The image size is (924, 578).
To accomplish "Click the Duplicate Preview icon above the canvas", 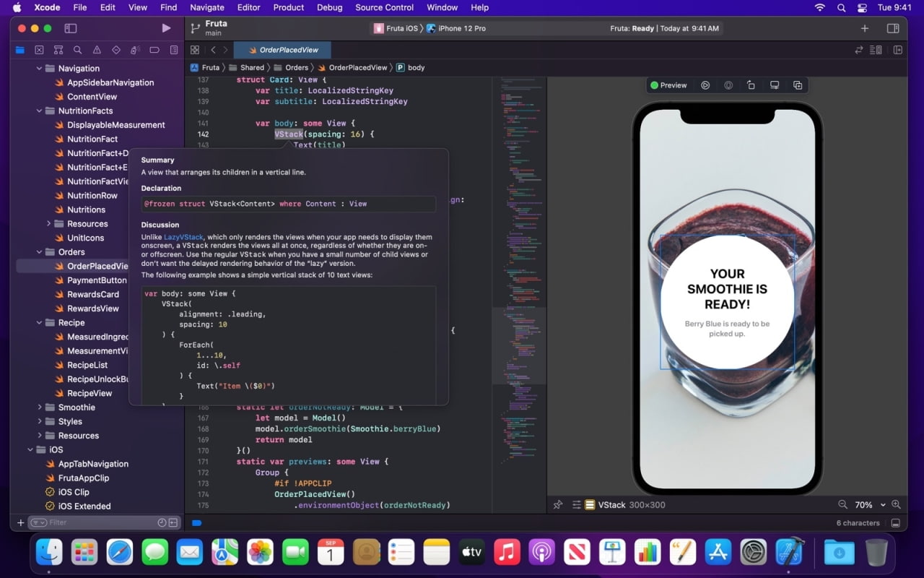I will [797, 85].
